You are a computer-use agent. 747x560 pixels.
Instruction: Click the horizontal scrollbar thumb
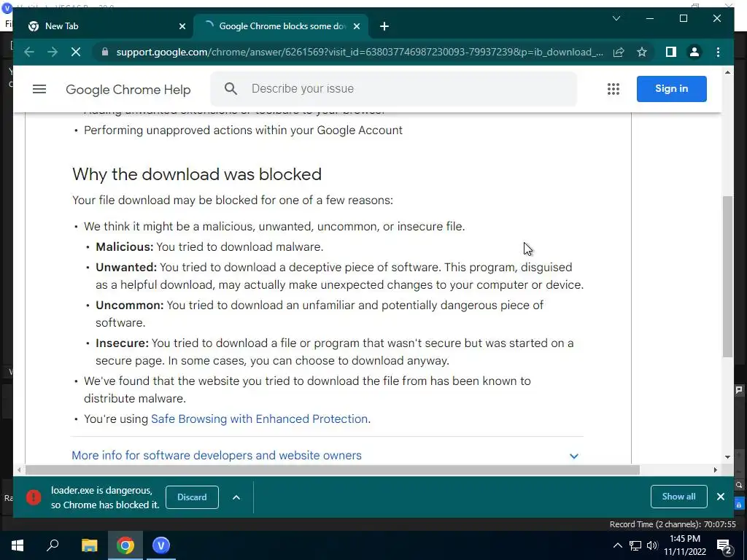pos(332,470)
